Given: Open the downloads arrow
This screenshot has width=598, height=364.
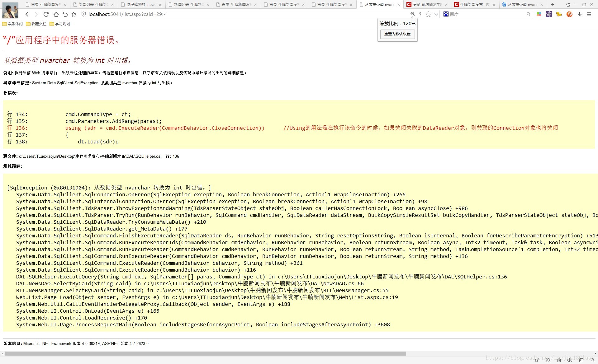Looking at the screenshot, I should tap(580, 14).
